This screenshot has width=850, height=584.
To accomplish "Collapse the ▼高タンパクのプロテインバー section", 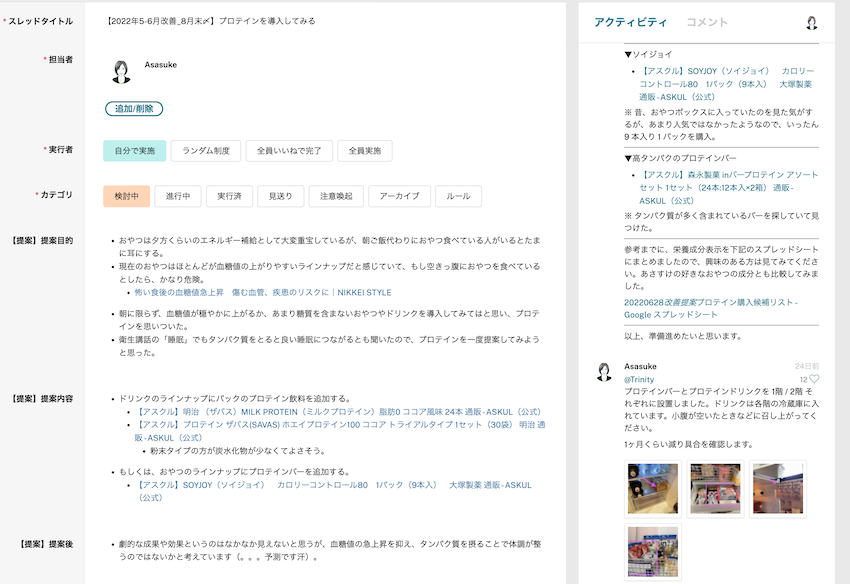I will point(680,157).
